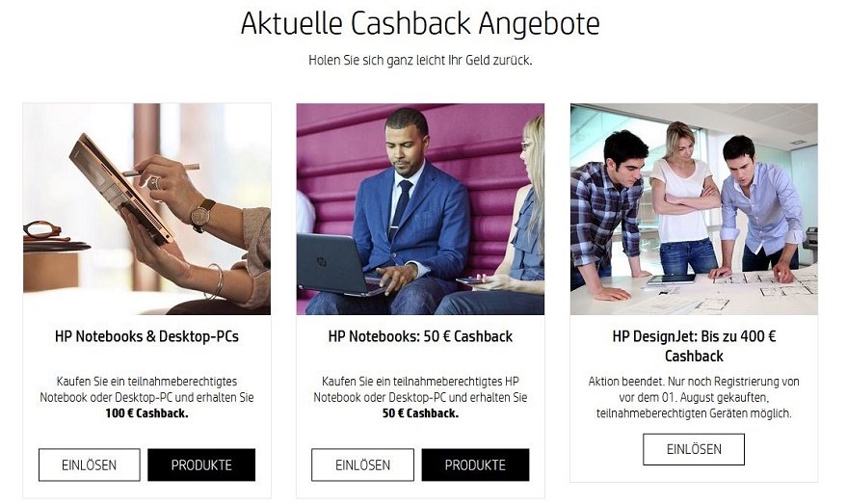Click the Aktion beendet description text
The image size is (847, 504).
click(694, 397)
